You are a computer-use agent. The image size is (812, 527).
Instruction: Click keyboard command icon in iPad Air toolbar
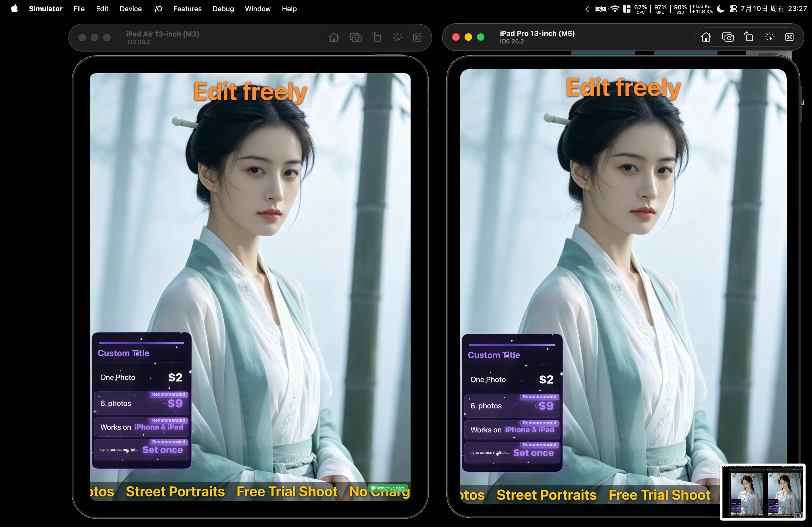(x=417, y=38)
